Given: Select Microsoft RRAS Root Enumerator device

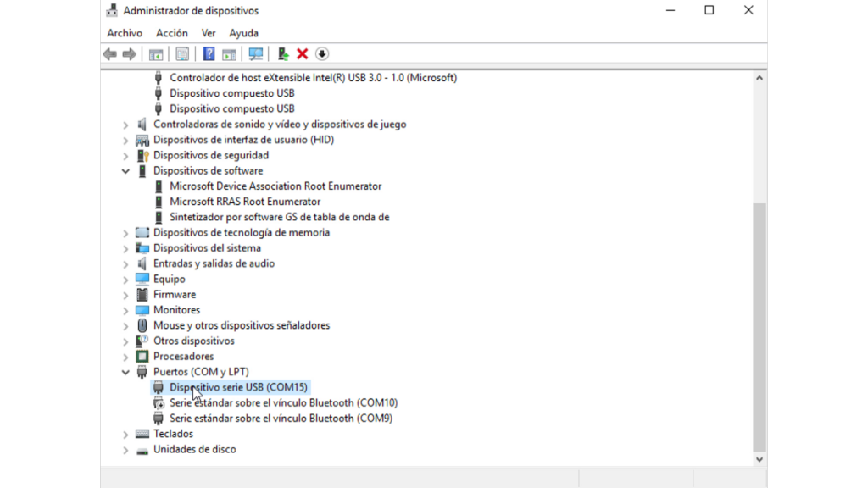Looking at the screenshot, I should (x=245, y=202).
